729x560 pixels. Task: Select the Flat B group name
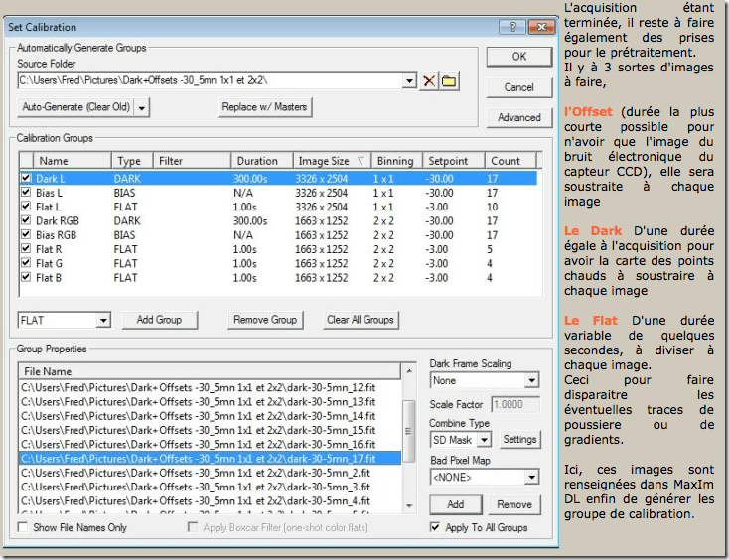(x=49, y=278)
